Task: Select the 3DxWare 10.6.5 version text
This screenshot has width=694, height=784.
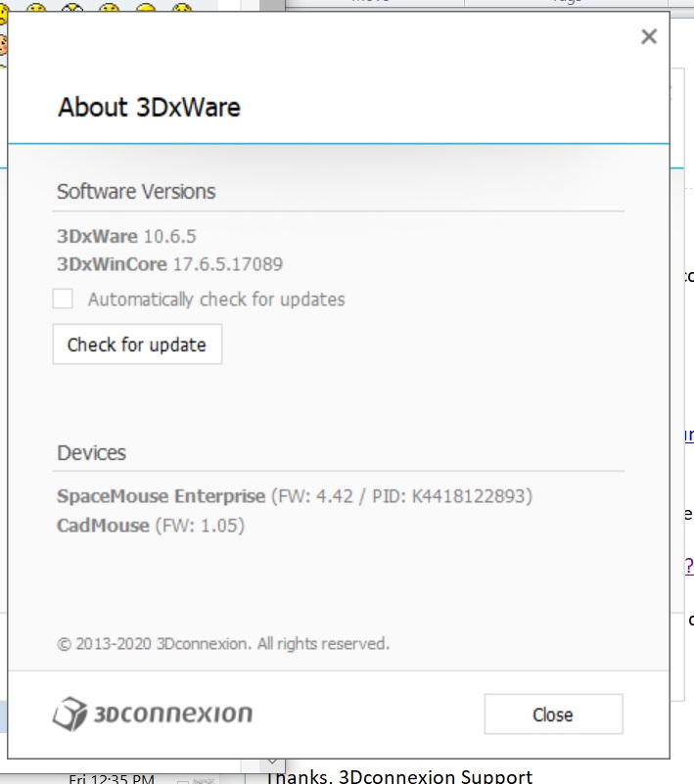Action: [126, 236]
